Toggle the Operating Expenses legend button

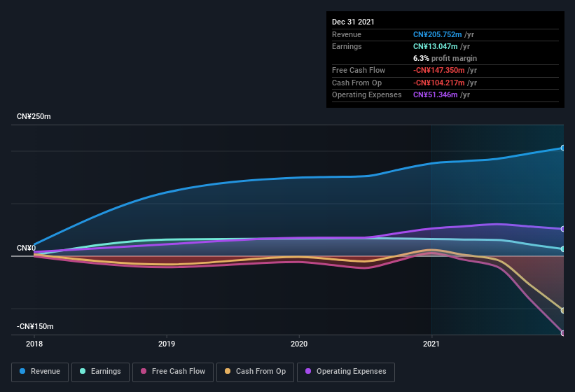(346, 372)
